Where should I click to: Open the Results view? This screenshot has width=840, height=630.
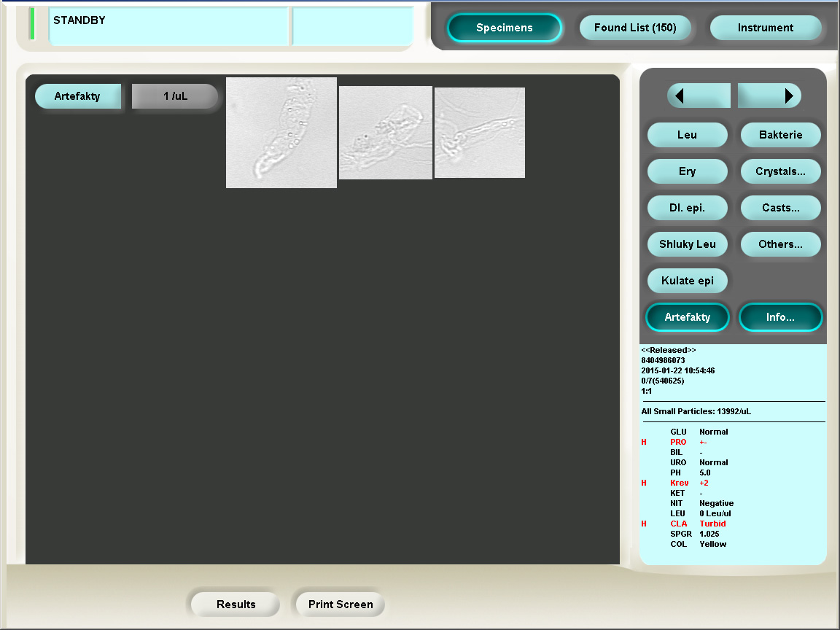pos(236,604)
